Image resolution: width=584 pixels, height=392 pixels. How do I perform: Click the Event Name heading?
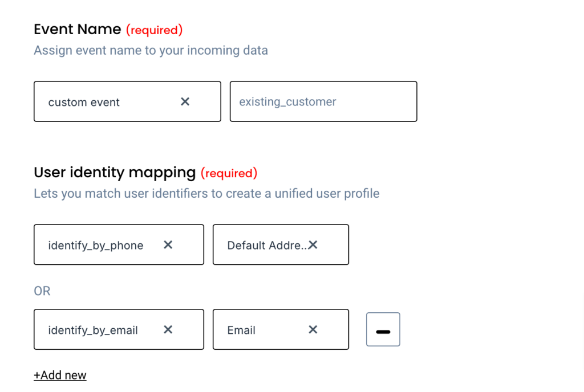coord(78,29)
